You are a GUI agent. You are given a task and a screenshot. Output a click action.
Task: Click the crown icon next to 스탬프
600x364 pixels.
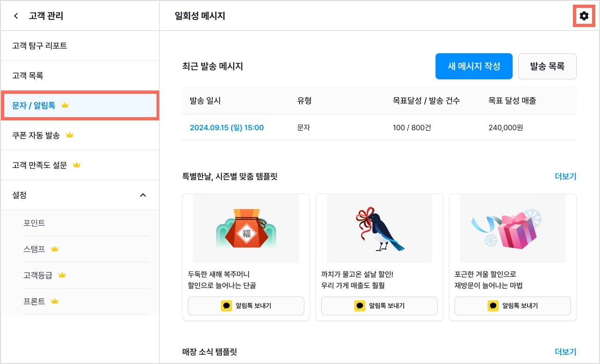[55, 249]
